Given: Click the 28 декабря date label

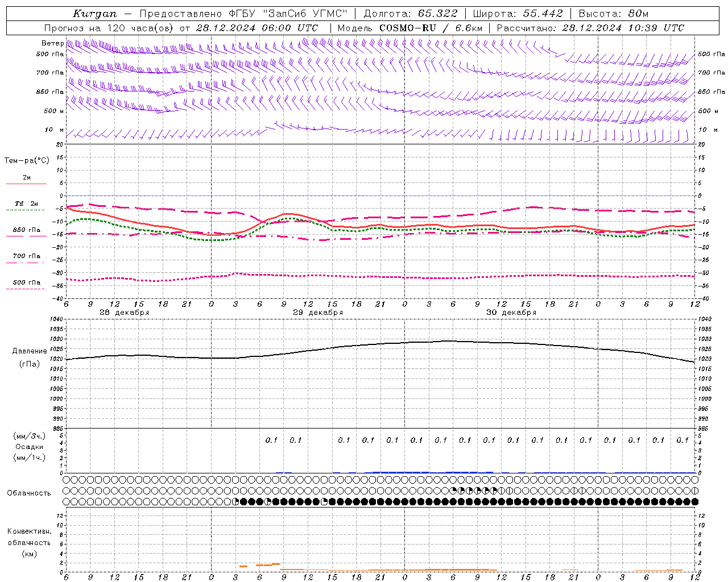Looking at the screenshot, I should tap(124, 313).
